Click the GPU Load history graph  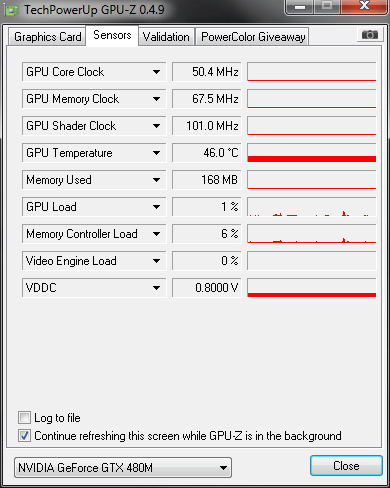pyautogui.click(x=312, y=207)
